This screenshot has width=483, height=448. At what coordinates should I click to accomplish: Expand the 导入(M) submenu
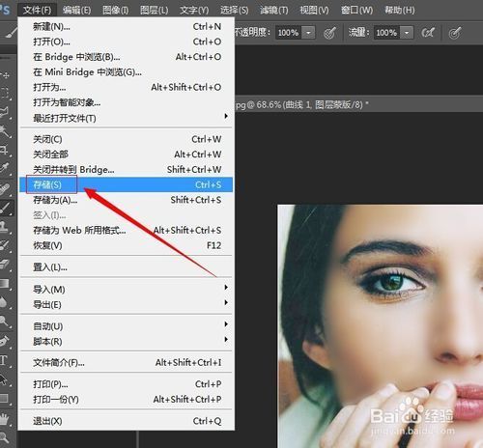127,290
